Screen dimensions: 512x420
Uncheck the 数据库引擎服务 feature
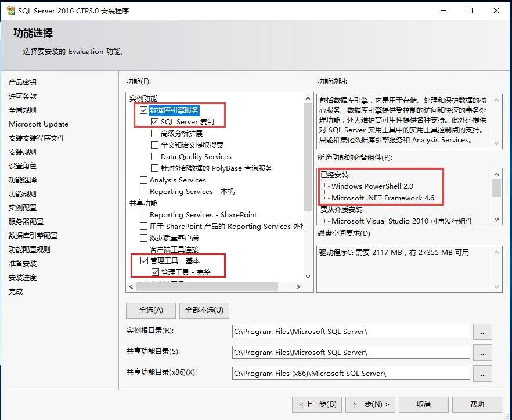coord(142,109)
